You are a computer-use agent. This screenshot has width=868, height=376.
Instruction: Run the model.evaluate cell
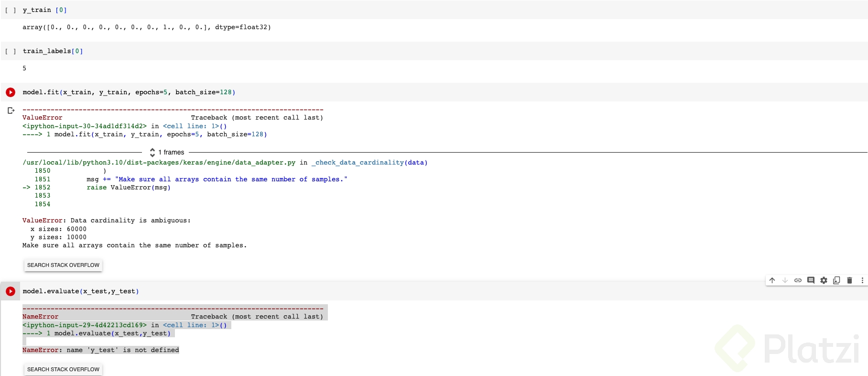point(11,291)
